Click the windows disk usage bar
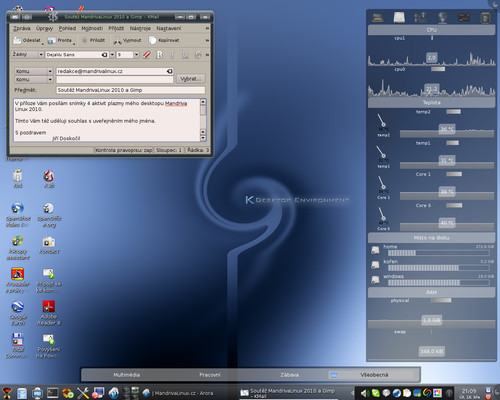This screenshot has height=400, width=500. (x=438, y=283)
